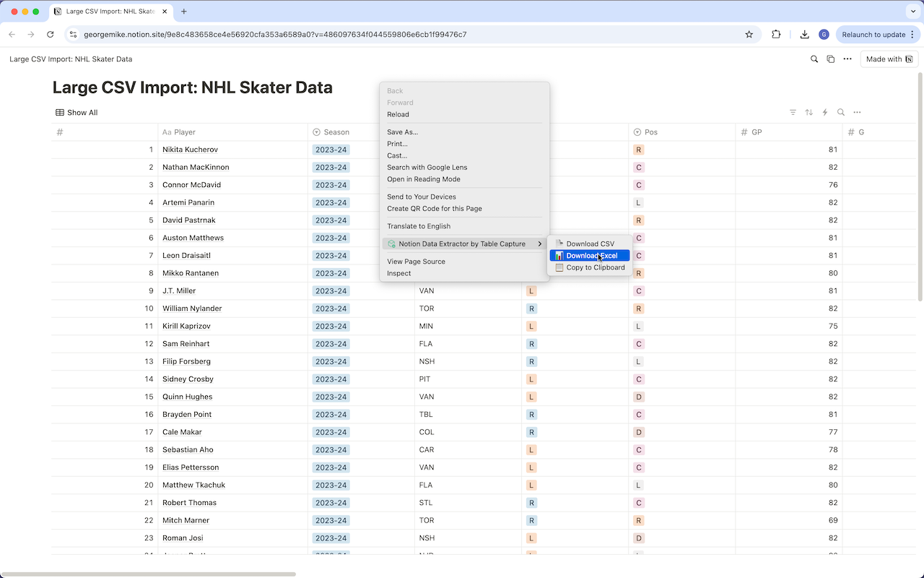Bookmark this page with the star icon
The width and height of the screenshot is (924, 578).
click(x=749, y=34)
